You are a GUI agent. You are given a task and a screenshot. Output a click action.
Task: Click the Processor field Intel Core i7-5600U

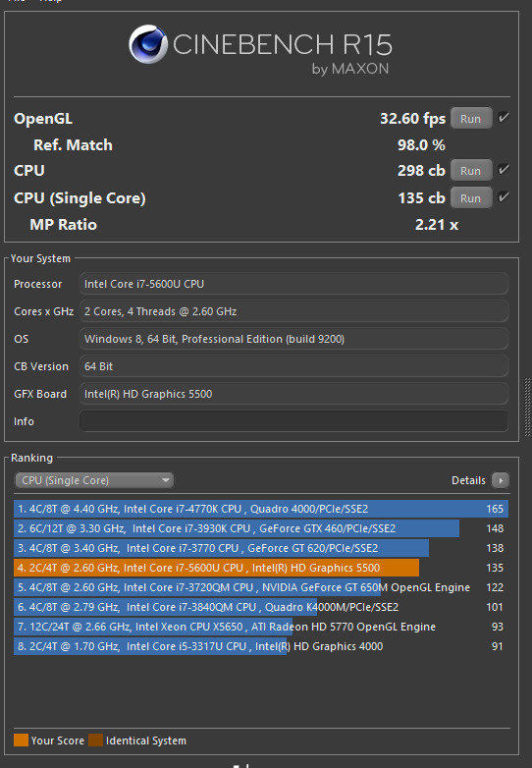(x=293, y=284)
